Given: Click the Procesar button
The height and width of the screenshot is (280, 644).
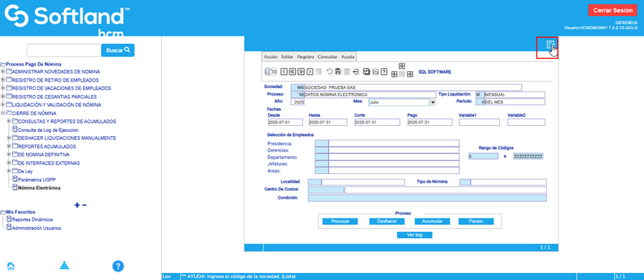Looking at the screenshot, I should [x=340, y=221].
